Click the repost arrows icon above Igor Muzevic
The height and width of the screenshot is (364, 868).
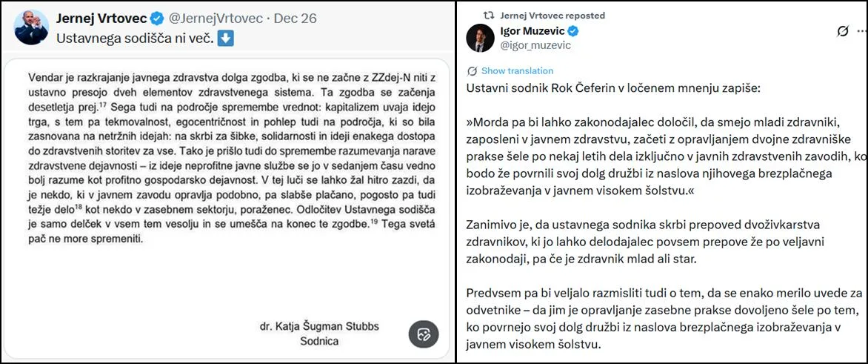pyautogui.click(x=488, y=15)
